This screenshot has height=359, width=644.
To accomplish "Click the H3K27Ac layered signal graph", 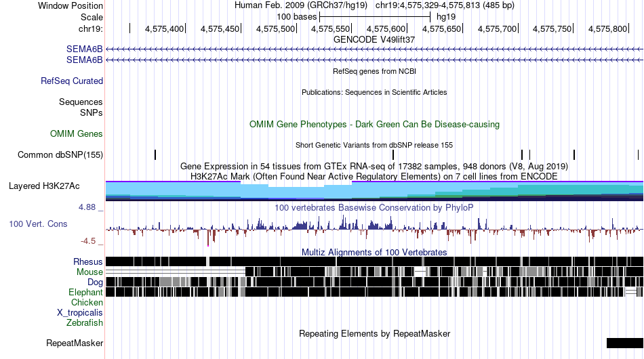I will (375, 191).
